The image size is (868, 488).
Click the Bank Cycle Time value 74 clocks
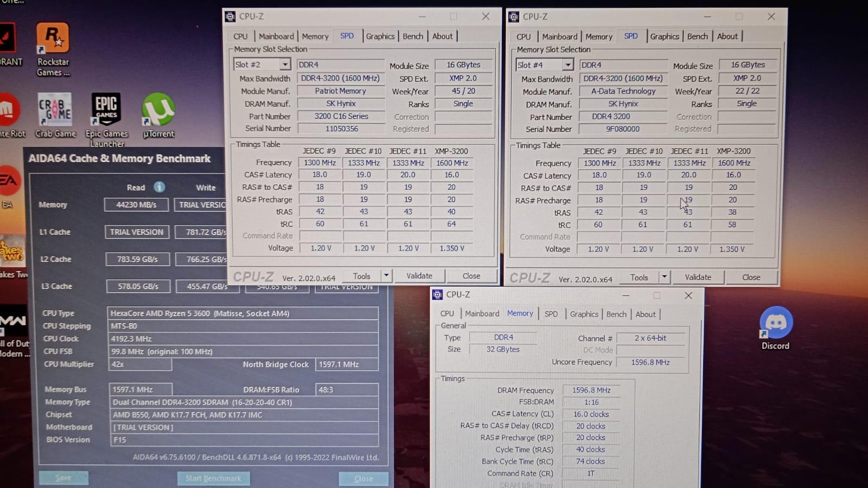(591, 461)
